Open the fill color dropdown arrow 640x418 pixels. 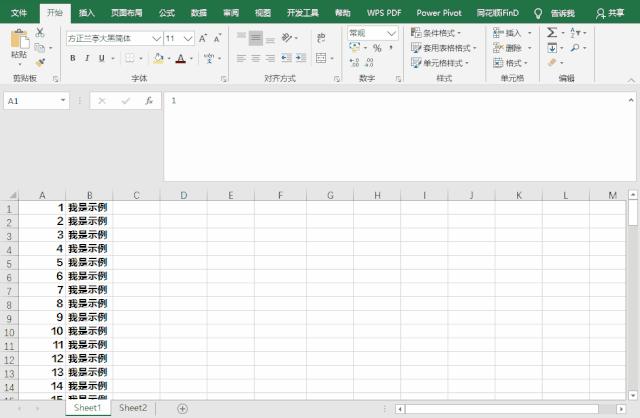point(169,59)
